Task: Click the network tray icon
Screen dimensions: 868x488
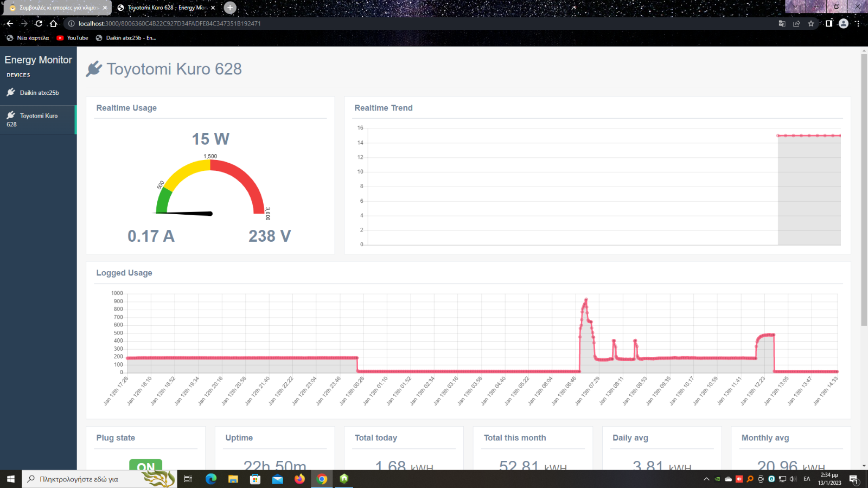Action: click(782, 479)
